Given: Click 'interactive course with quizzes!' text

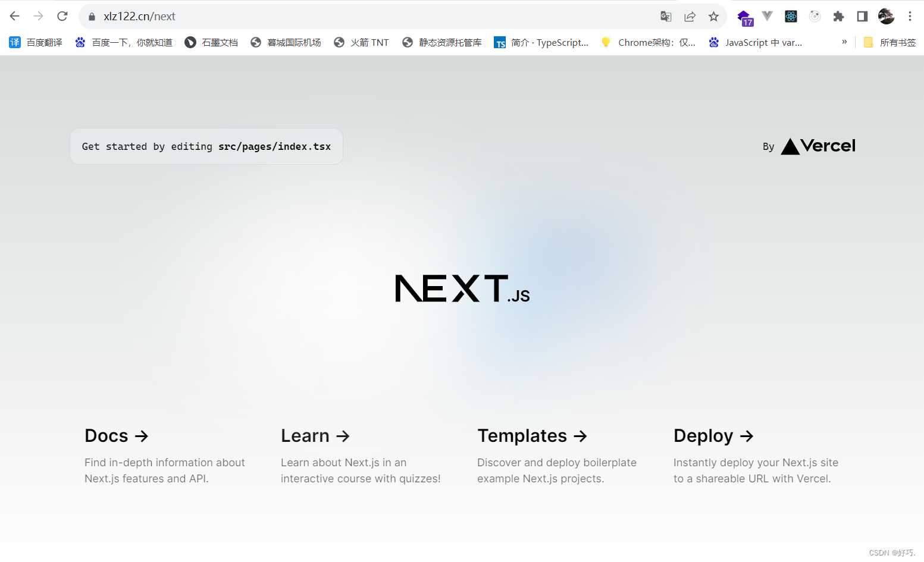Looking at the screenshot, I should pyautogui.click(x=361, y=479).
